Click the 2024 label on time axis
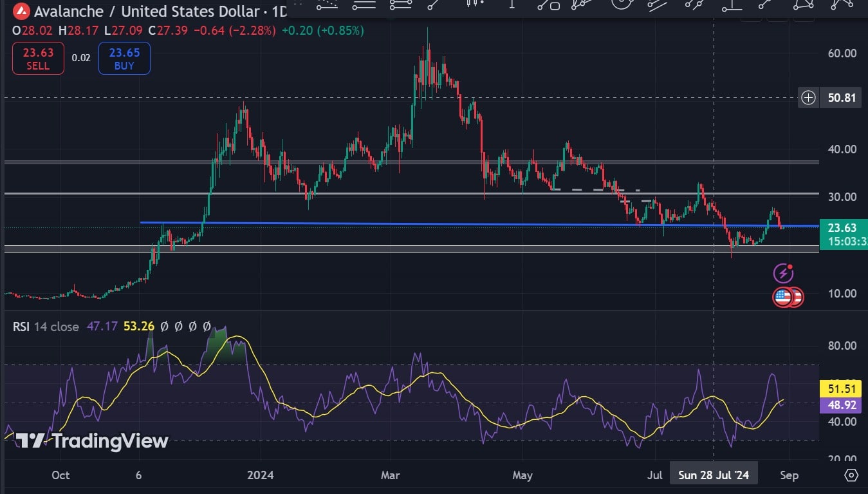 click(261, 475)
